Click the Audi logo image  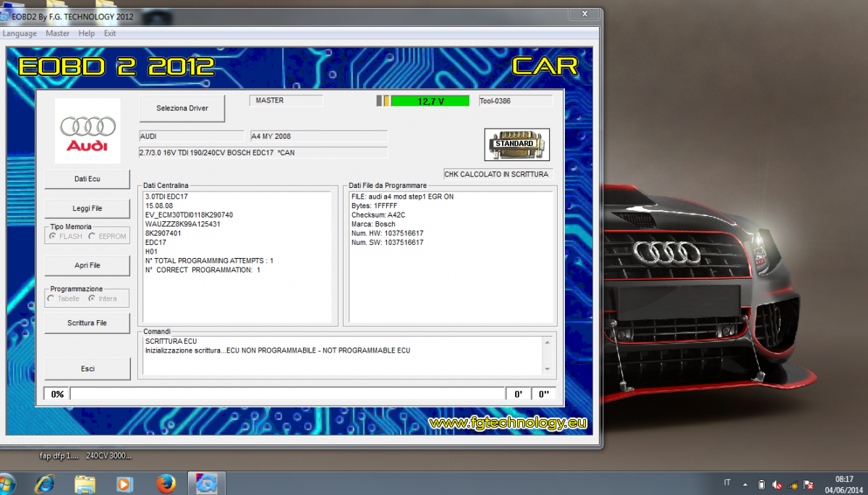[x=88, y=131]
